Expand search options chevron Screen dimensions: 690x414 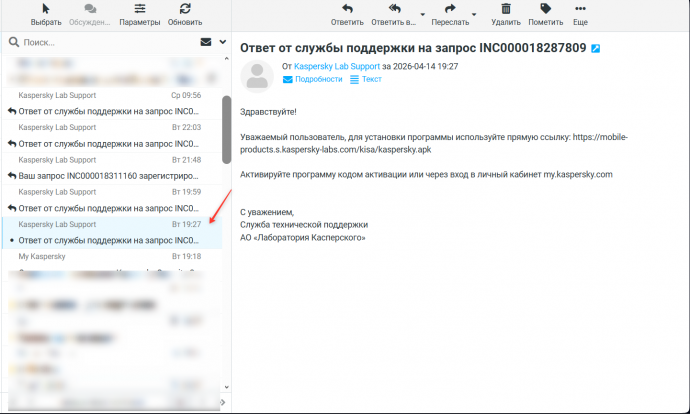click(221, 43)
